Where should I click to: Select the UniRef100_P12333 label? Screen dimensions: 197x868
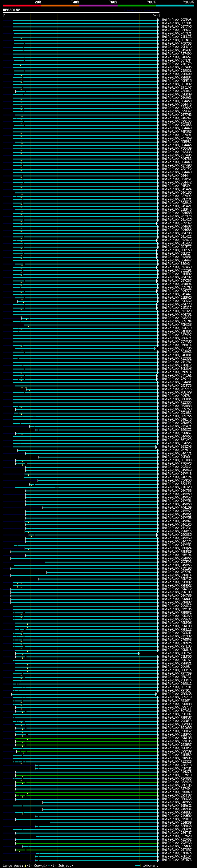pos(177,152)
